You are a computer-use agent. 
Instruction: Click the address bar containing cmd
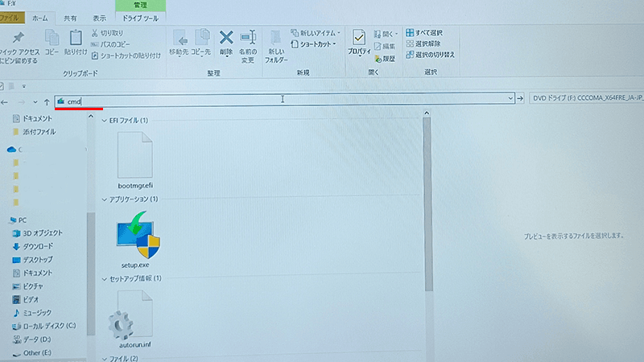(x=282, y=99)
